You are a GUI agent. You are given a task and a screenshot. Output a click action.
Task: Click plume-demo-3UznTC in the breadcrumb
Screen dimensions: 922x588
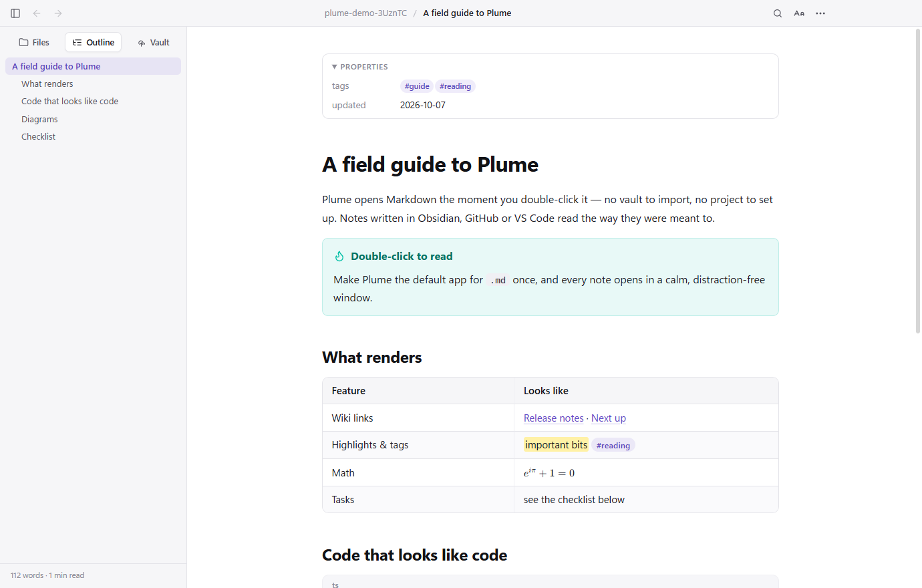click(365, 13)
